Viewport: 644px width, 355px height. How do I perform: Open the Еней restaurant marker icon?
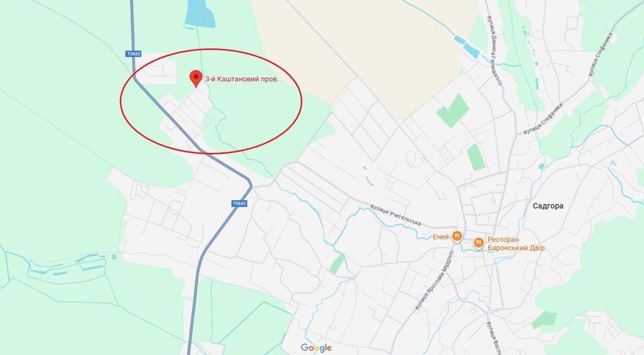point(457,237)
